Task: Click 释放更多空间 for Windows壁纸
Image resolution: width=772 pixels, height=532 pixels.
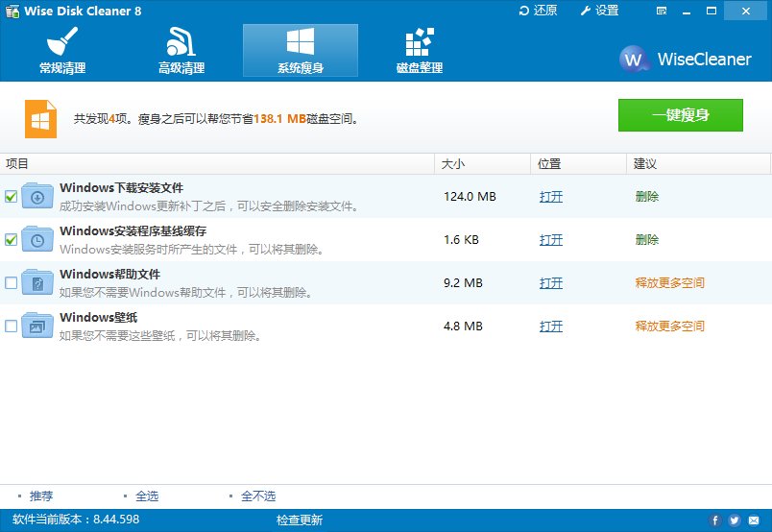Action: (669, 326)
